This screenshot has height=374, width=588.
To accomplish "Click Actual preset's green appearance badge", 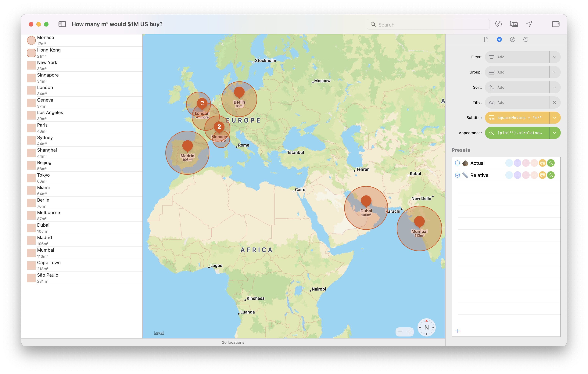I will [551, 163].
